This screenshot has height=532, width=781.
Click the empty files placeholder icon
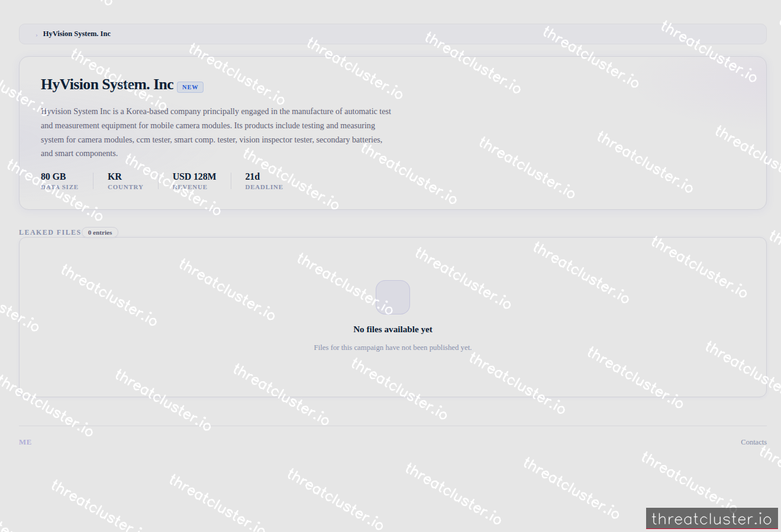pyautogui.click(x=393, y=297)
